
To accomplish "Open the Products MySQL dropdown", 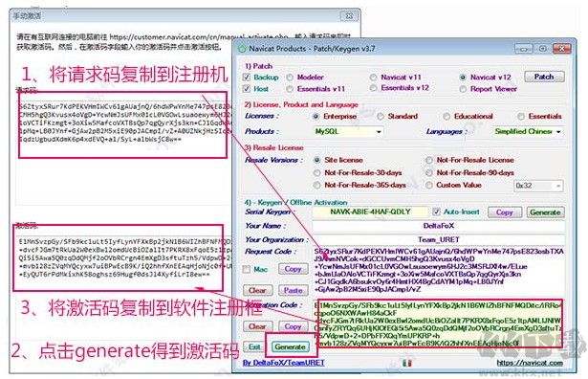I will coord(348,132).
